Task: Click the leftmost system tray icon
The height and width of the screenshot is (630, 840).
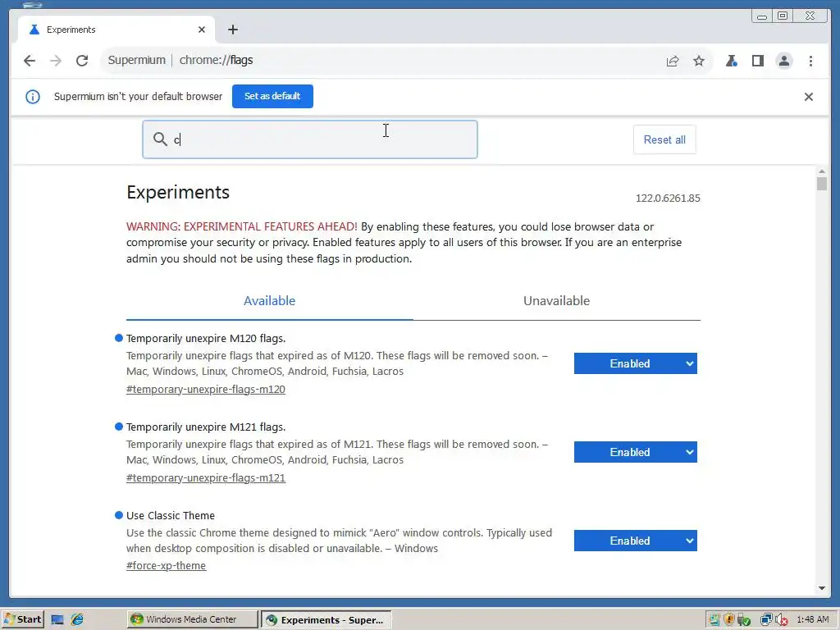Action: 714,620
